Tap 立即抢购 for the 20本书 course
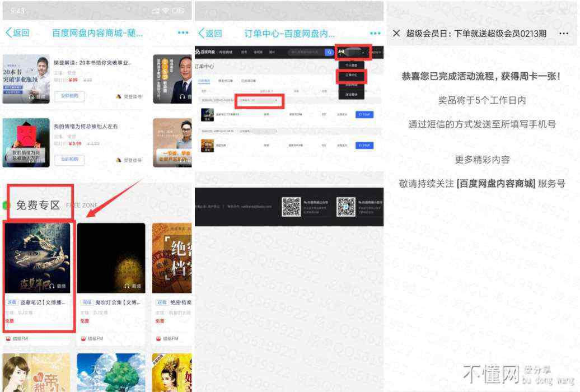 click(69, 96)
